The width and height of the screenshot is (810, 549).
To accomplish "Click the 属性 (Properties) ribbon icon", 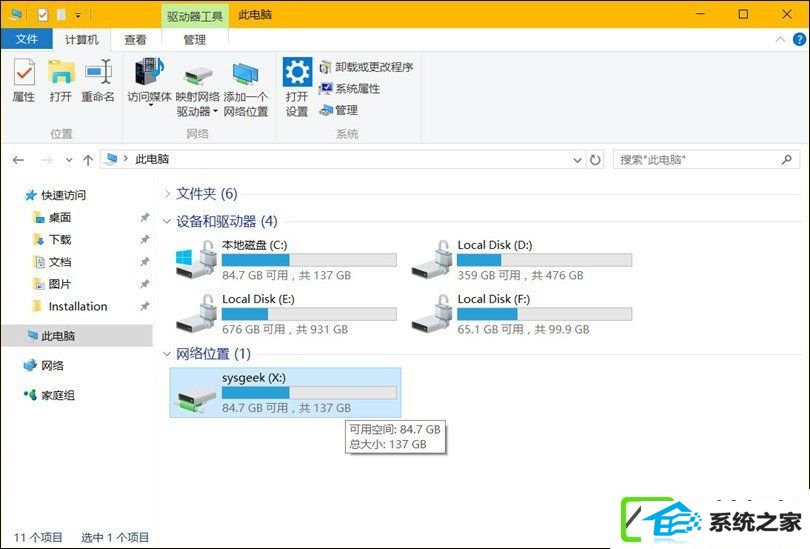I will tap(24, 72).
